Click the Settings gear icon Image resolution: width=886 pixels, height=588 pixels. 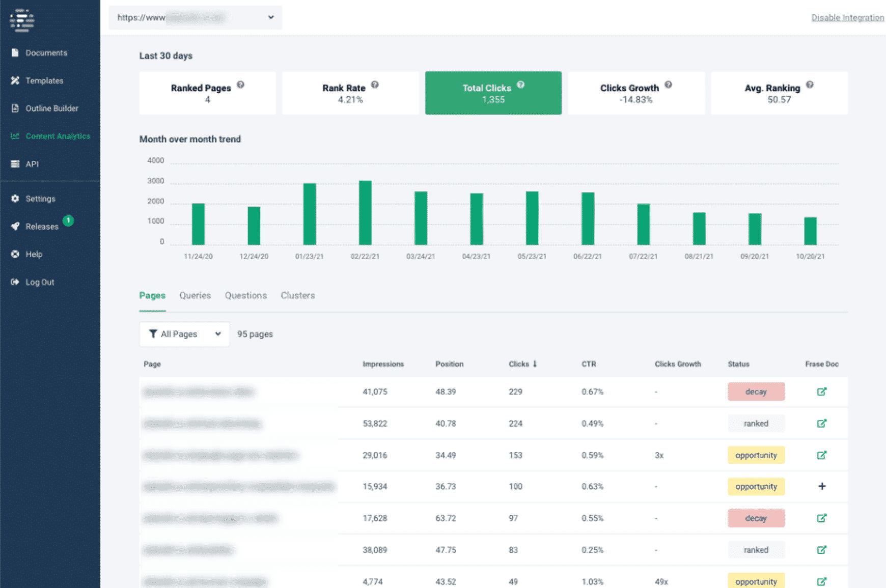[x=15, y=199]
